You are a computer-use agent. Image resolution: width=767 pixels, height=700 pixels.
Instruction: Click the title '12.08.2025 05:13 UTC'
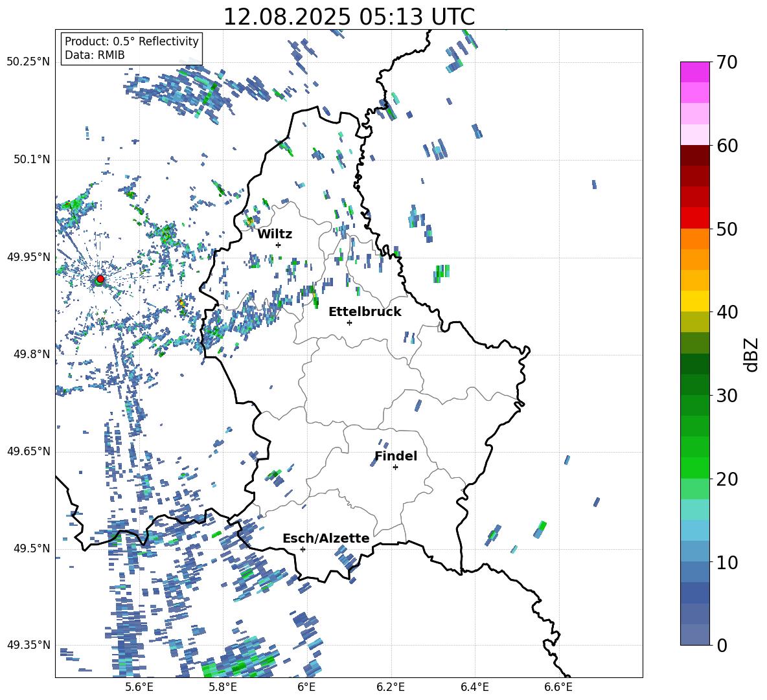click(x=349, y=17)
